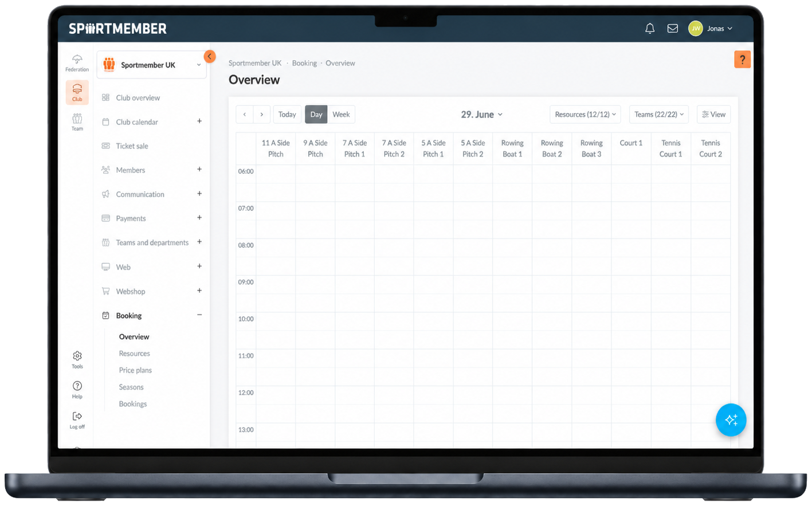This screenshot has width=812, height=506.
Task: Switch calendar to Day view
Action: (316, 114)
